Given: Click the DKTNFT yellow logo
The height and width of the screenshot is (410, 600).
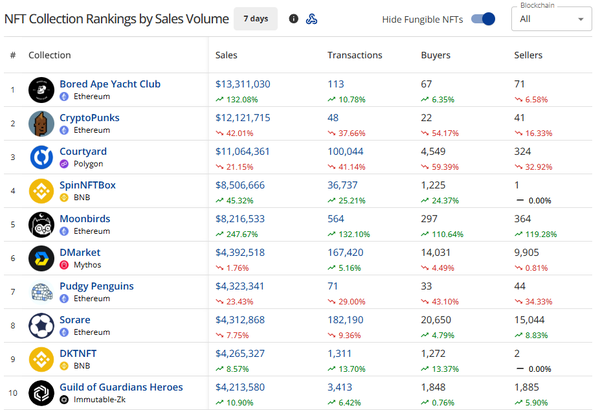Looking at the screenshot, I should coord(41,359).
